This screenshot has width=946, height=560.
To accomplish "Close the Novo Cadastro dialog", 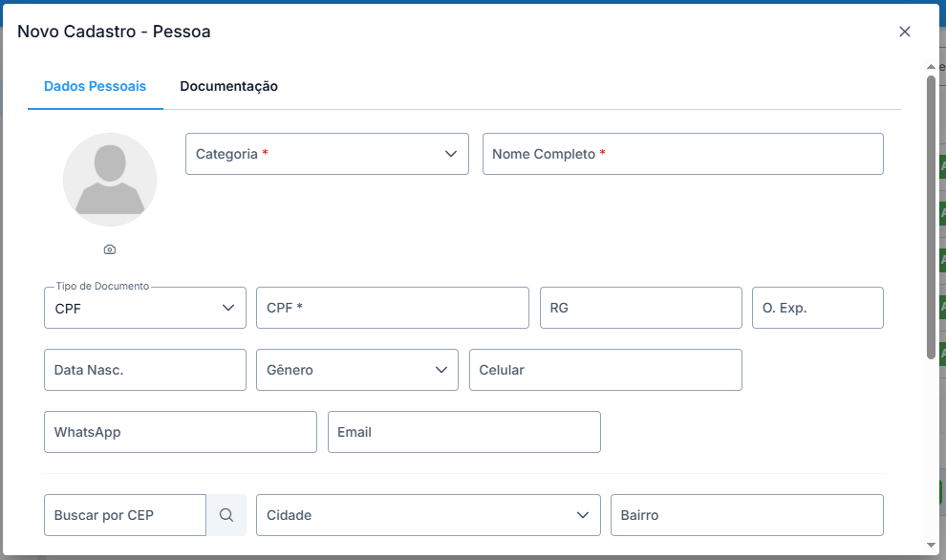I will [904, 32].
